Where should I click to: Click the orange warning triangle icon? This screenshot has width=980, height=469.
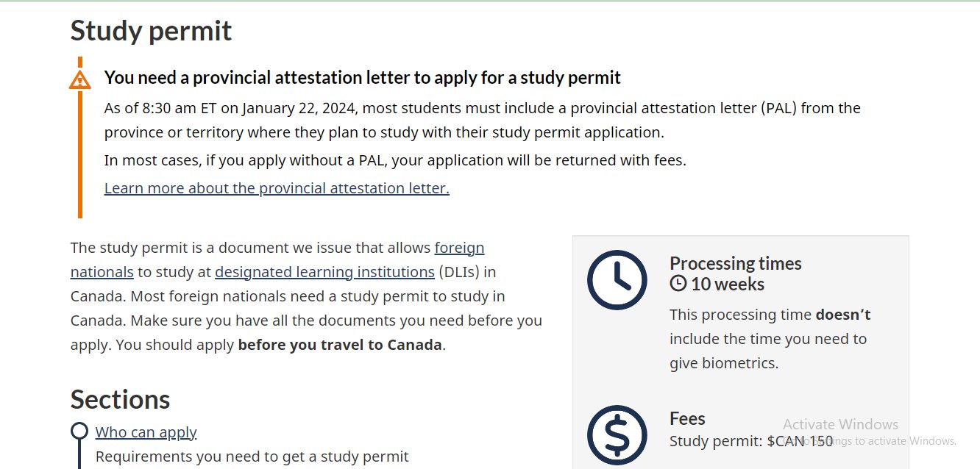[x=79, y=79]
